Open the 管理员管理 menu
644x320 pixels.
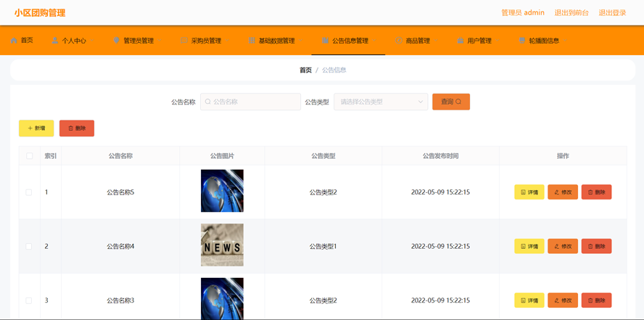point(138,40)
